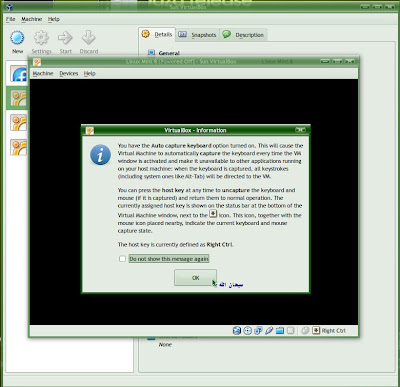Open File menu in VirtualBox manager
This screenshot has height=387, width=400.
point(10,19)
